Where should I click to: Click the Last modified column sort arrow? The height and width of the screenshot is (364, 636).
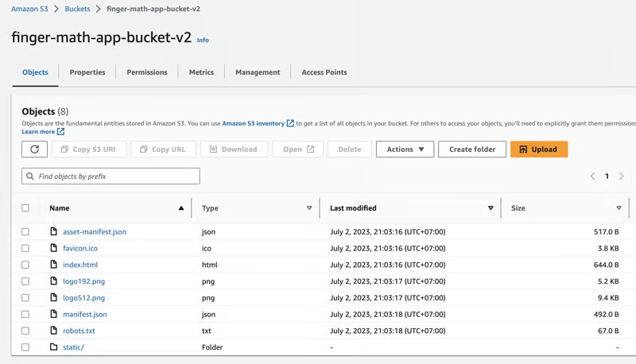tap(491, 208)
